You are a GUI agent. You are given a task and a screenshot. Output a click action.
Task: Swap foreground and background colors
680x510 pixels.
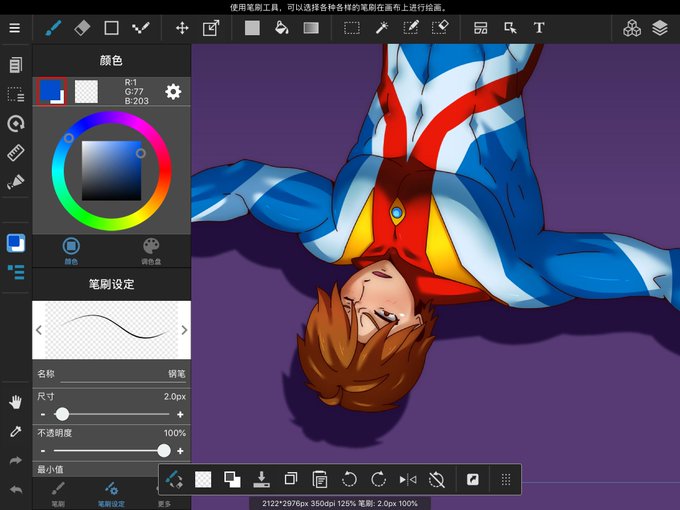pyautogui.click(x=232, y=480)
